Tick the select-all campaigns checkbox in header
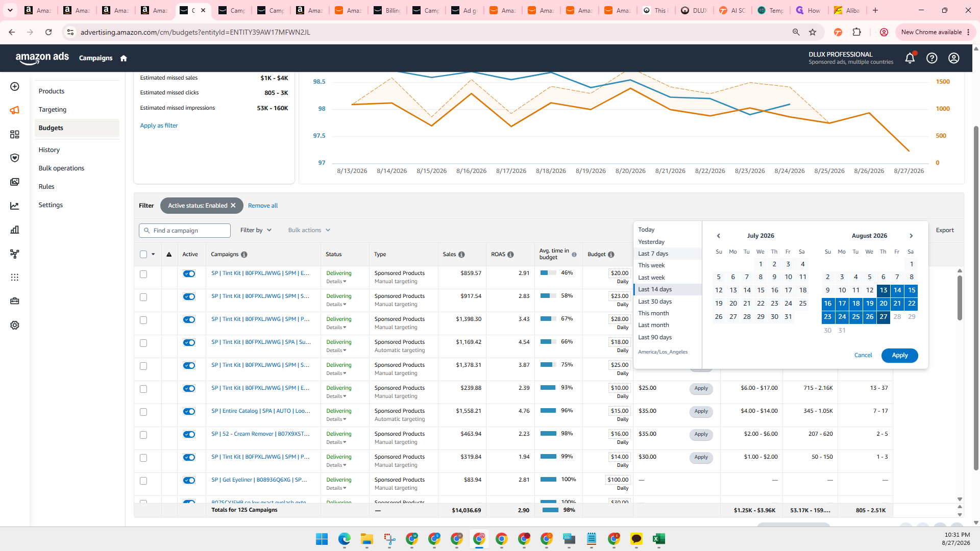Viewport: 980px width, 551px height. (x=143, y=255)
